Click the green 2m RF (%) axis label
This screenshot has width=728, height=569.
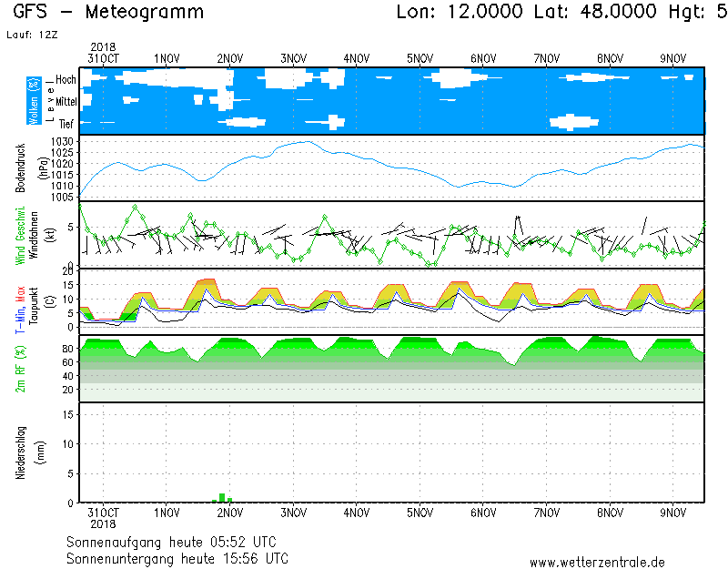tap(20, 368)
